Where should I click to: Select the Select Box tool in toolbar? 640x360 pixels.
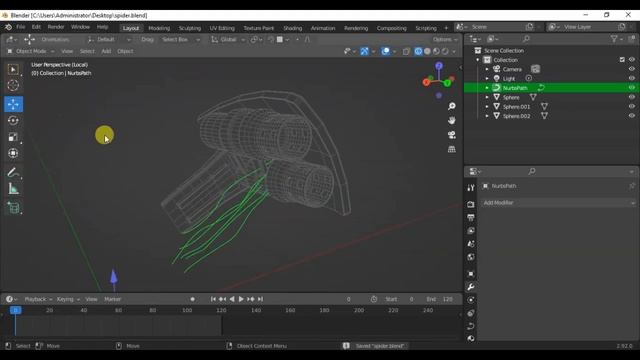[x=13, y=70]
